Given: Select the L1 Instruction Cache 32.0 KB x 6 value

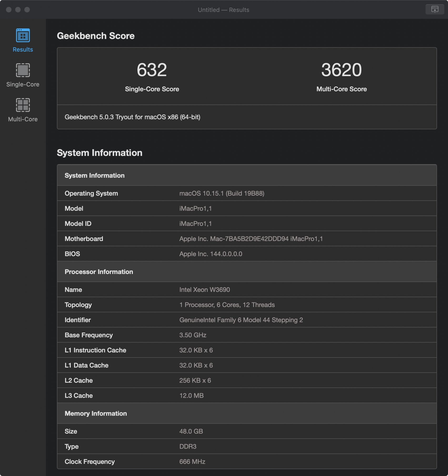Looking at the screenshot, I should click(196, 350).
